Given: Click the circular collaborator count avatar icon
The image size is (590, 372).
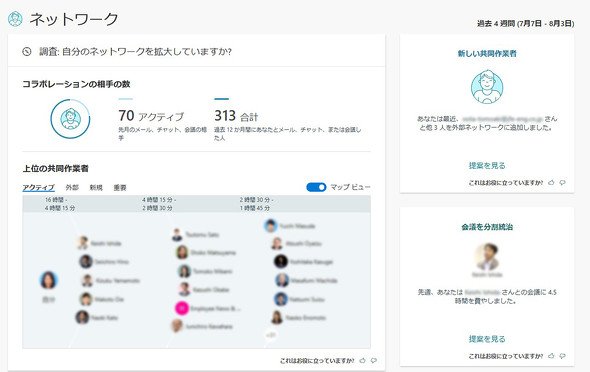Looking at the screenshot, I should (x=70, y=119).
